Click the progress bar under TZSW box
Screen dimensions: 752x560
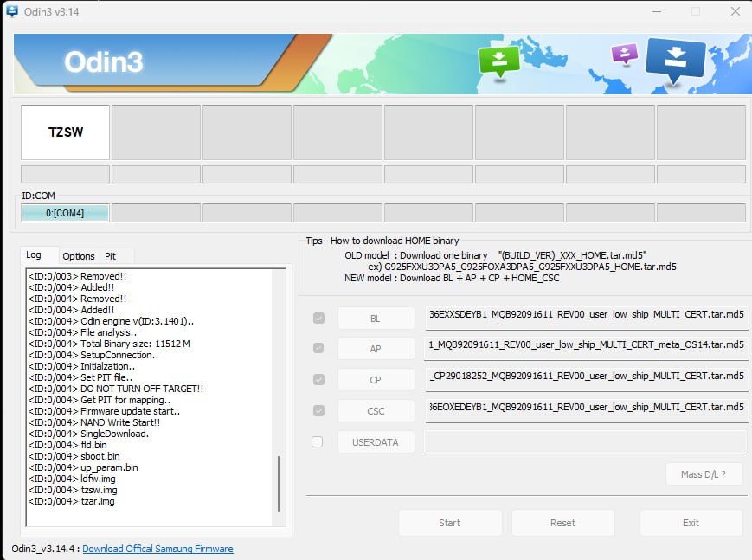pyautogui.click(x=65, y=174)
